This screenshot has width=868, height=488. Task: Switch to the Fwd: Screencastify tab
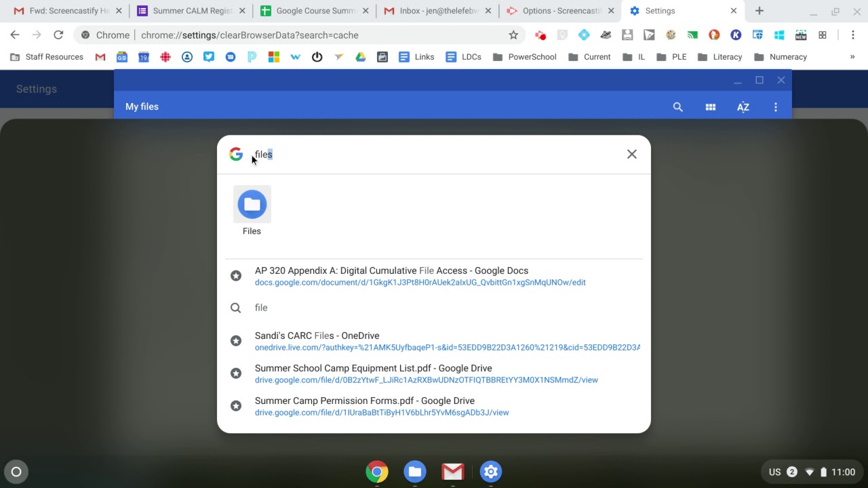point(66,11)
